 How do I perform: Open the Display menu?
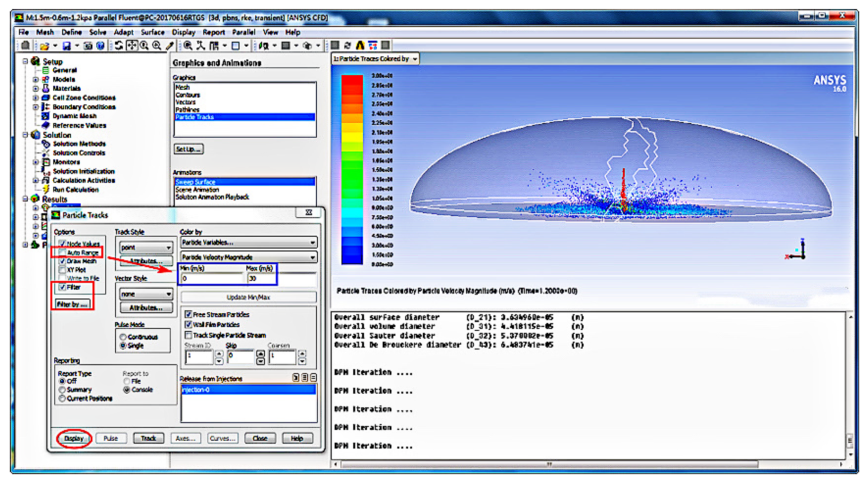tap(184, 32)
